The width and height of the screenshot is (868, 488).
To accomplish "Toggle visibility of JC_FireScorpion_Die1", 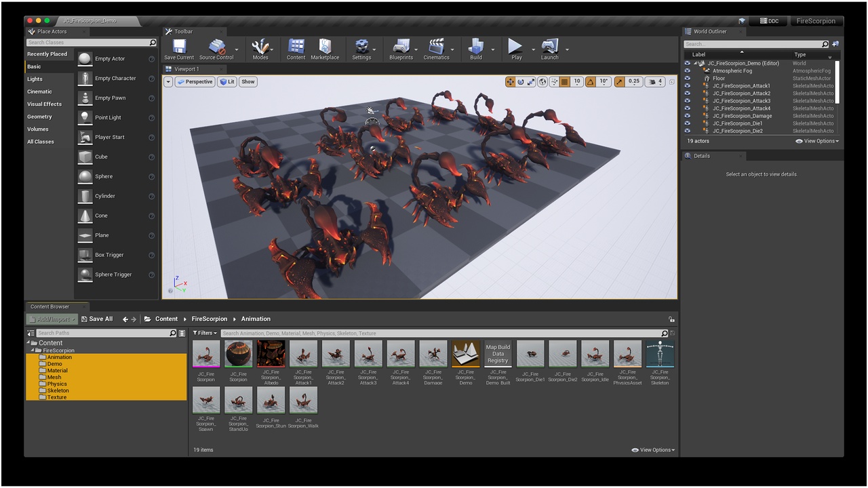I will point(688,123).
